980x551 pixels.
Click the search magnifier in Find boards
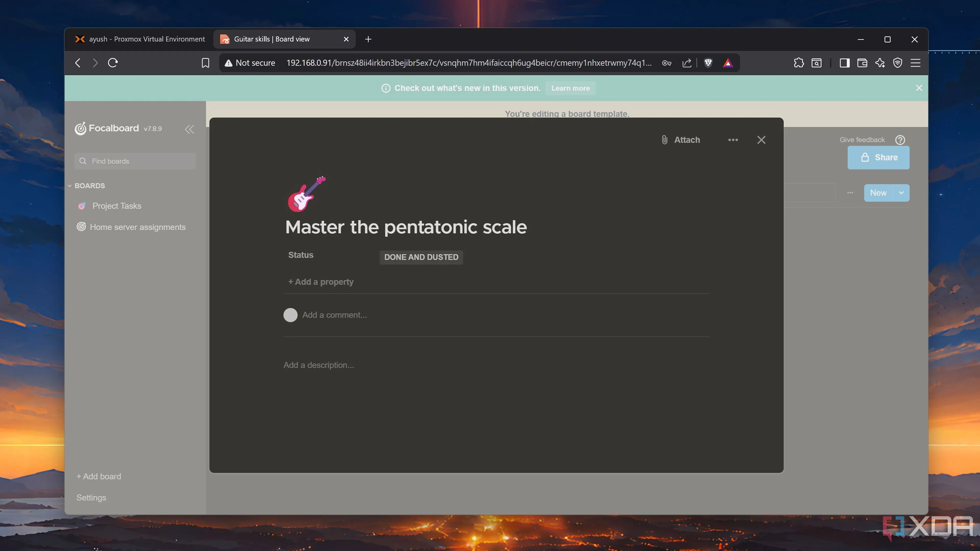(x=82, y=161)
